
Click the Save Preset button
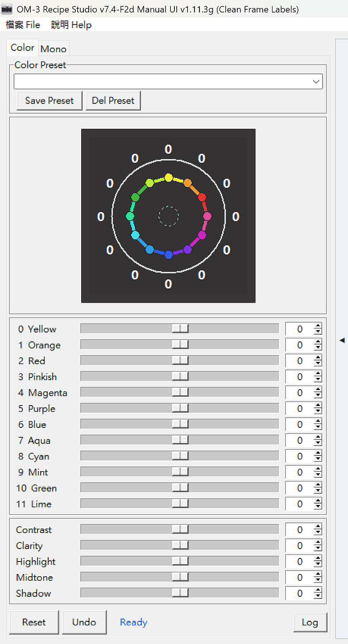coord(50,101)
